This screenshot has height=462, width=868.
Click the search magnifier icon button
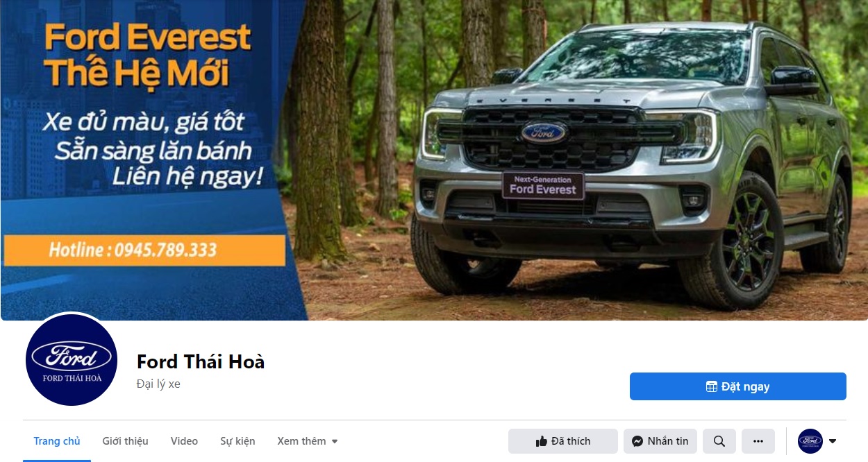(719, 441)
